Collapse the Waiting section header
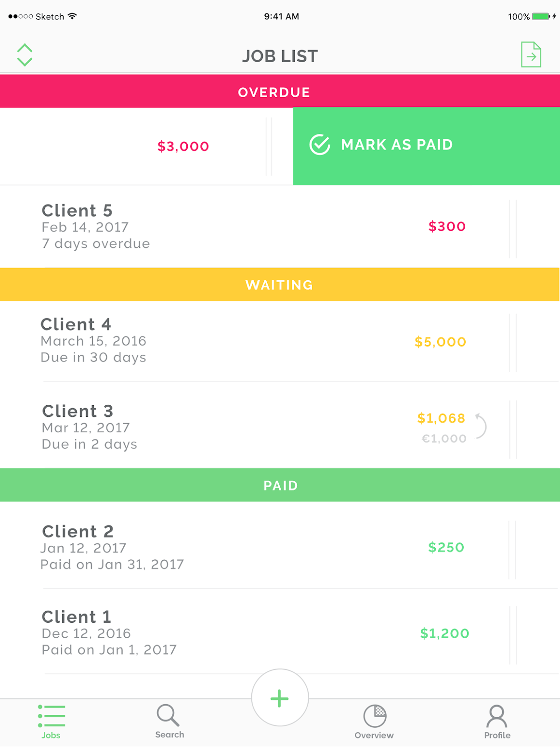The image size is (560, 747). click(279, 284)
